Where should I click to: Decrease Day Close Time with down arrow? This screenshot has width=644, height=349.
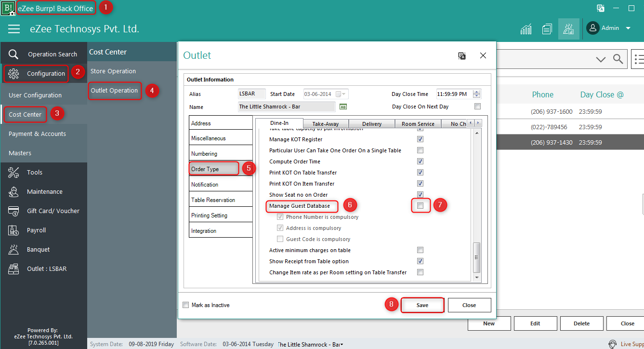[477, 96]
